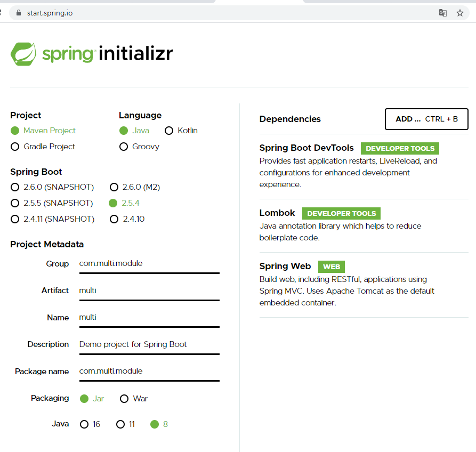Select Gradle Project radio button
476x452 pixels.
click(x=15, y=147)
